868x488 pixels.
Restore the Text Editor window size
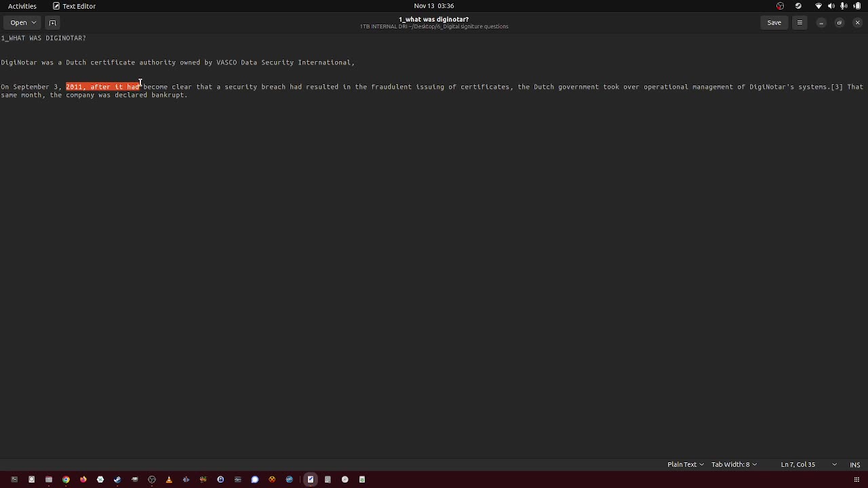coord(839,22)
